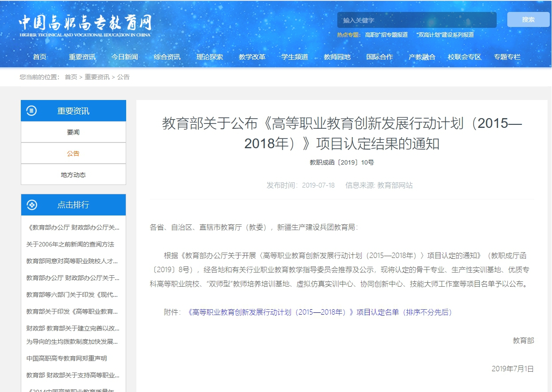Go to 今日新闻 in the navigation bar
Image resolution: width=552 pixels, height=392 pixels.
pyautogui.click(x=124, y=57)
